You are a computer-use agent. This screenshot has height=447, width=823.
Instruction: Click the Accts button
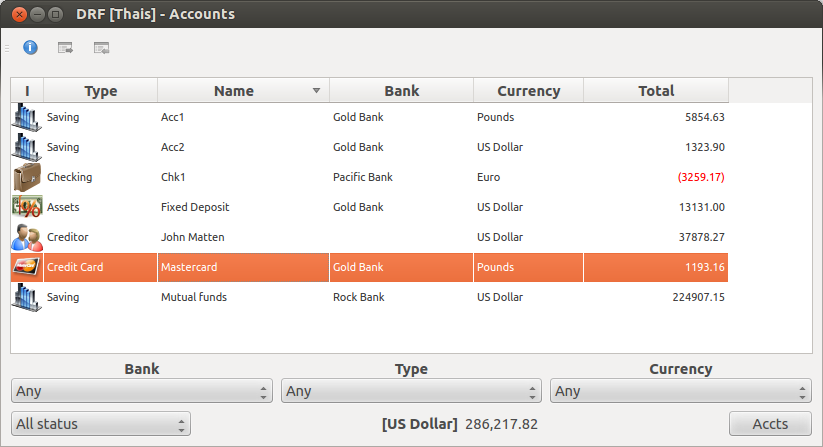coord(770,424)
